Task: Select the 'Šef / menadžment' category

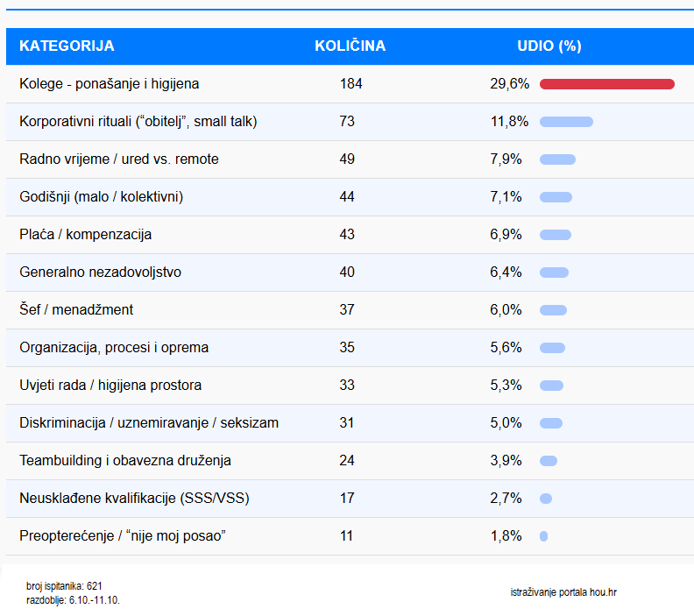Action: pos(76,310)
